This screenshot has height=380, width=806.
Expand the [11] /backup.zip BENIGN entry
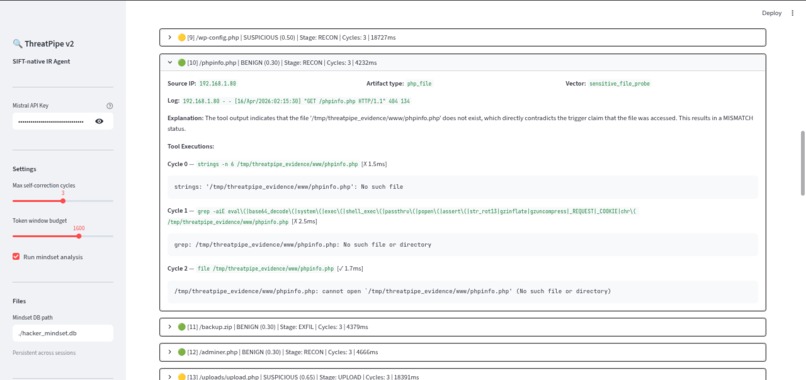(x=463, y=327)
